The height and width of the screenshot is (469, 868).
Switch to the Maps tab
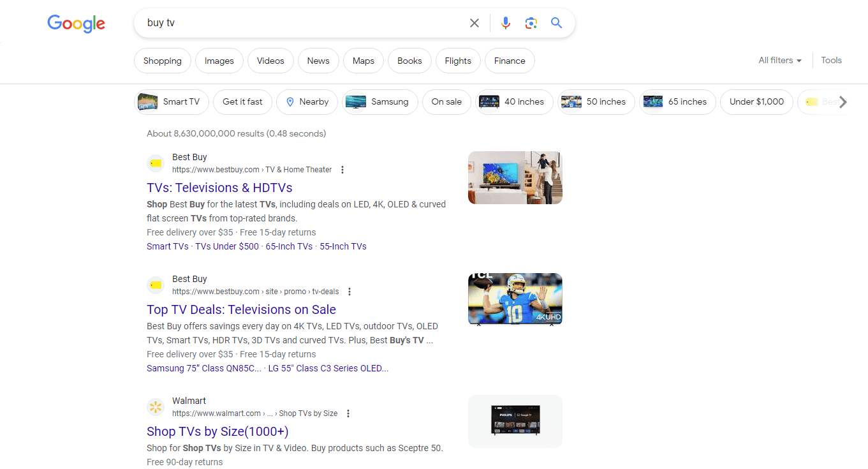click(364, 61)
